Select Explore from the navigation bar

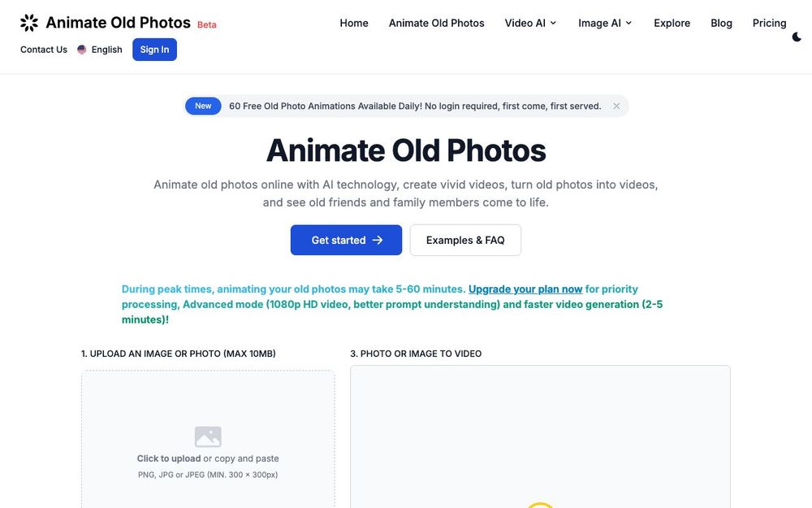pyautogui.click(x=672, y=22)
